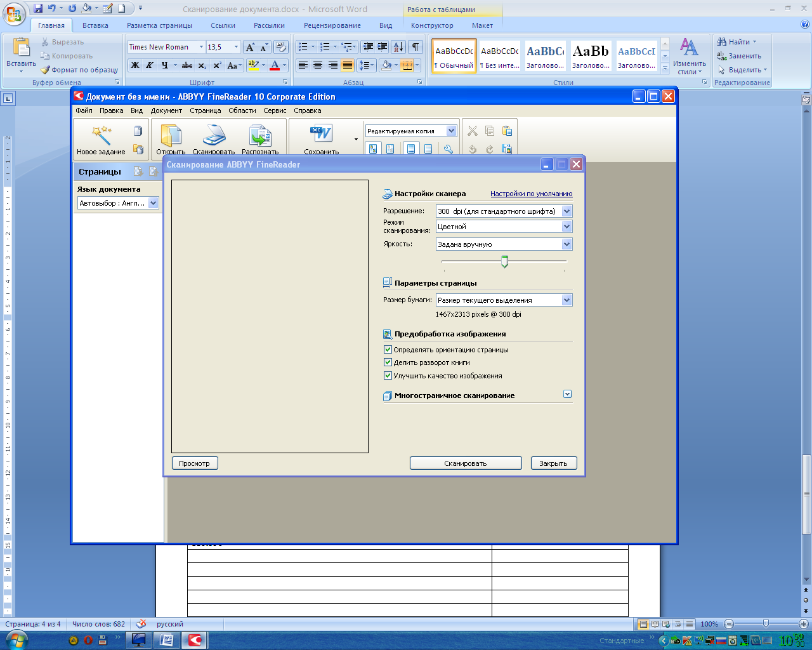Click the Просмотр preview button
This screenshot has width=812, height=650.
coord(195,463)
